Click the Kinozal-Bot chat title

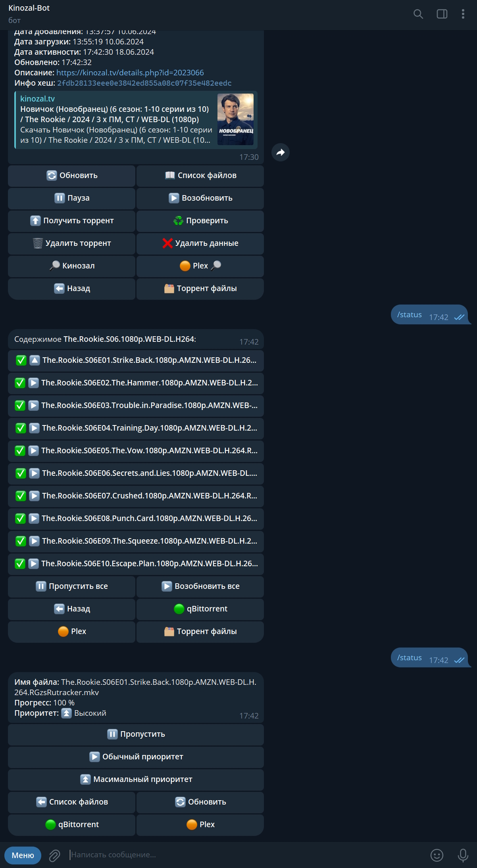click(29, 8)
